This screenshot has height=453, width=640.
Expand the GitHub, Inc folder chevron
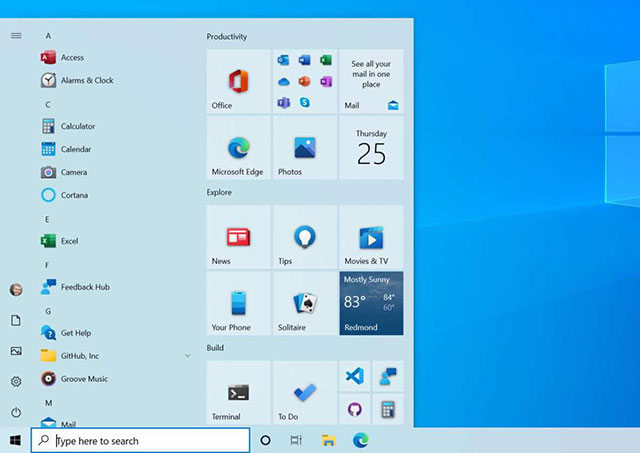click(187, 356)
